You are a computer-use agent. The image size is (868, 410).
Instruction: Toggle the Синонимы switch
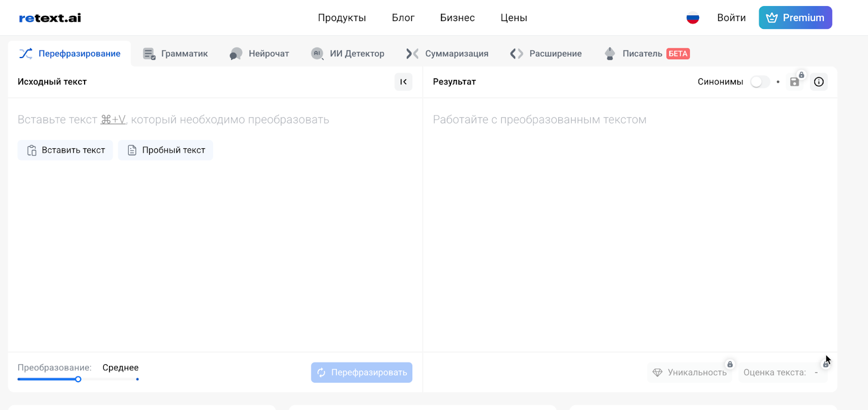[759, 82]
